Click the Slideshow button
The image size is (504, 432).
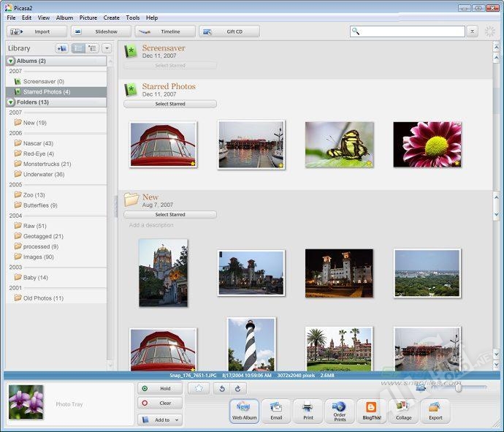click(x=102, y=31)
